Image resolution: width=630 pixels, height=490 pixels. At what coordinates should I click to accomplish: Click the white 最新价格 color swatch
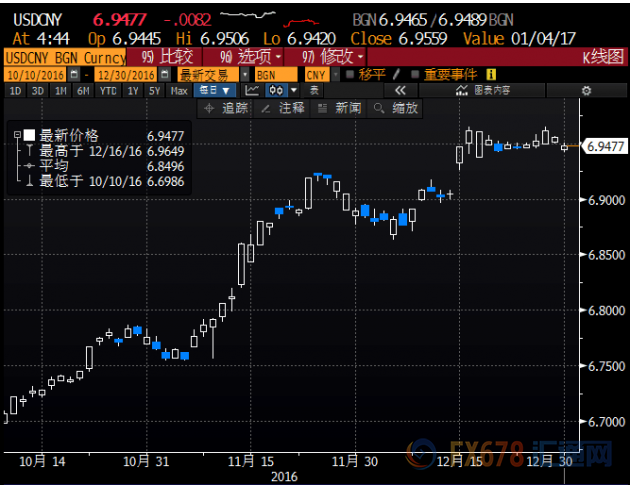coord(29,135)
